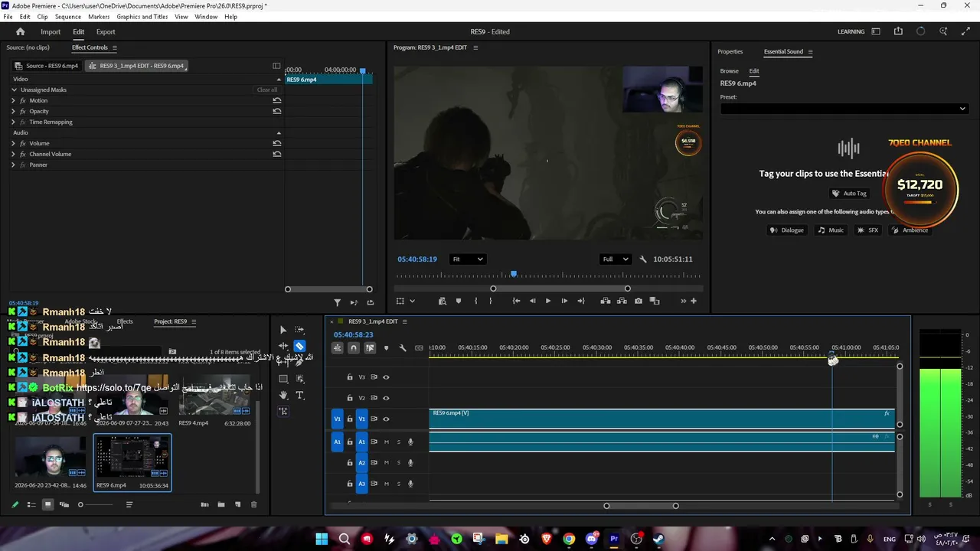Open the Fit zoom level dropdown
The image size is (980, 551).
point(467,259)
